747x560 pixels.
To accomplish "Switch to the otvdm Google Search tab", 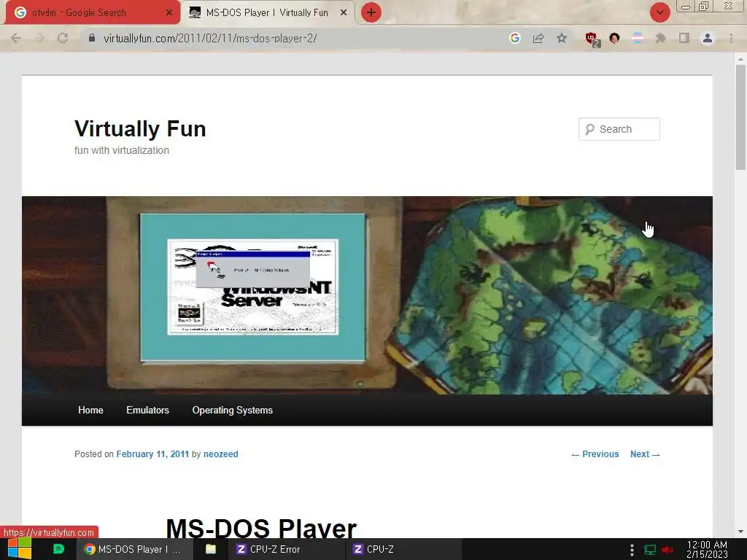I will point(93,12).
